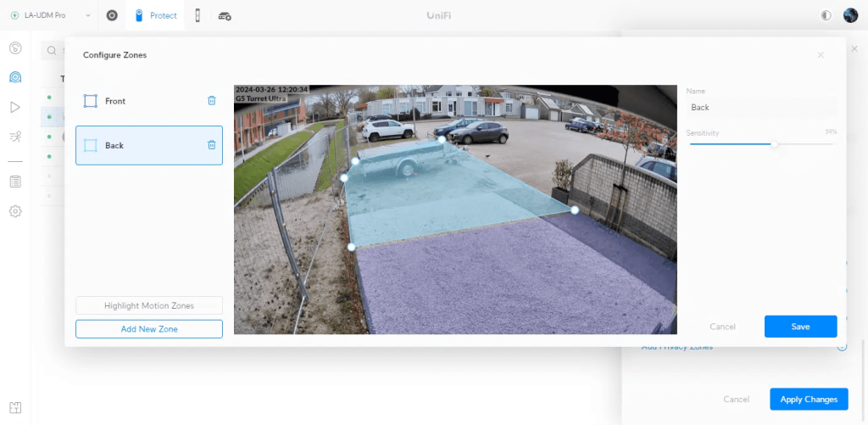Delete the Back zone using trash icon
Image resolution: width=868 pixels, height=425 pixels.
[x=212, y=145]
